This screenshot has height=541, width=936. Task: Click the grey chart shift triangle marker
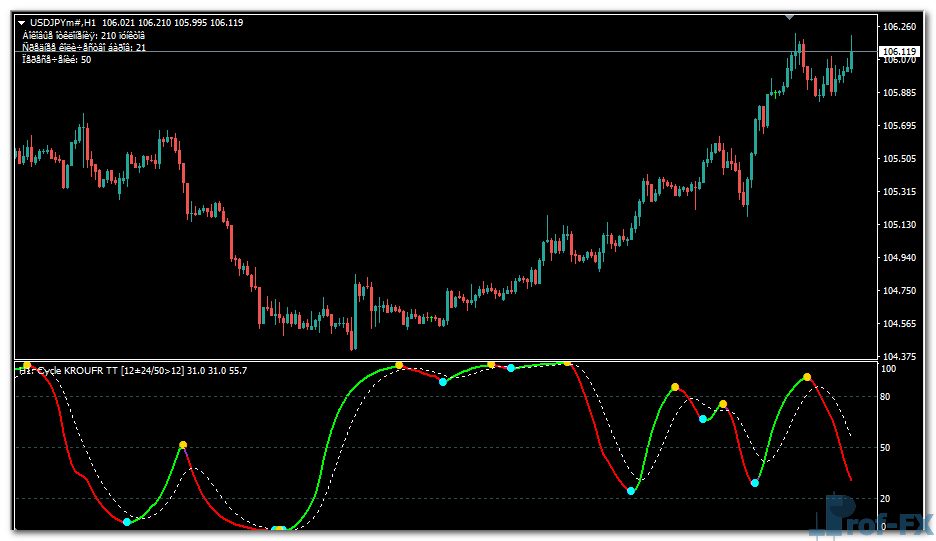click(790, 15)
